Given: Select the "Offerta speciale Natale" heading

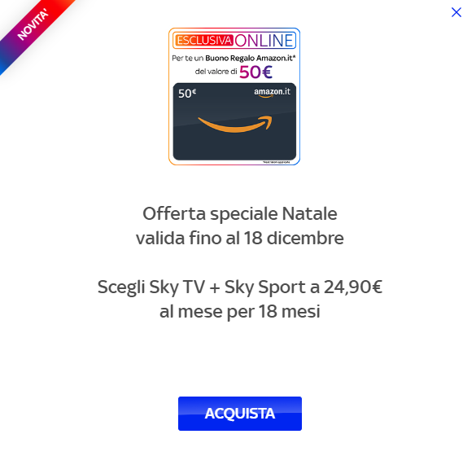Looking at the screenshot, I should (240, 214).
